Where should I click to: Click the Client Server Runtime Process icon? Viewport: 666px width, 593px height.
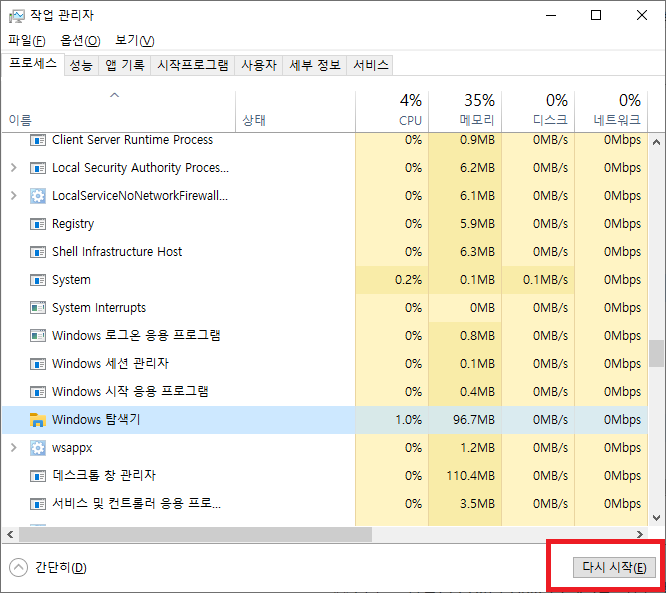coord(38,140)
